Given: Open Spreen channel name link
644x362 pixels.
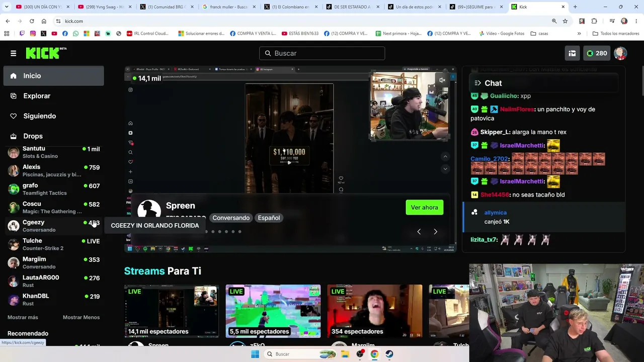Looking at the screenshot, I should (x=180, y=206).
